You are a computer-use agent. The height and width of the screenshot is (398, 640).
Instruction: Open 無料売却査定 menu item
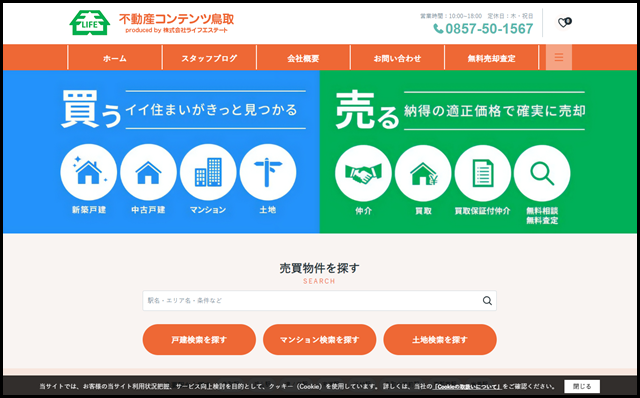491,58
